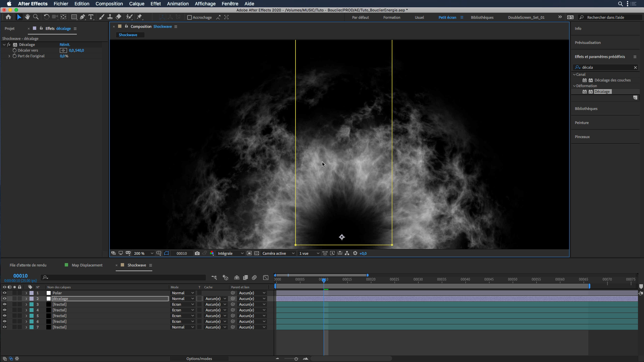The height and width of the screenshot is (362, 644).
Task: Open grid and guide options icon
Action: (x=159, y=253)
